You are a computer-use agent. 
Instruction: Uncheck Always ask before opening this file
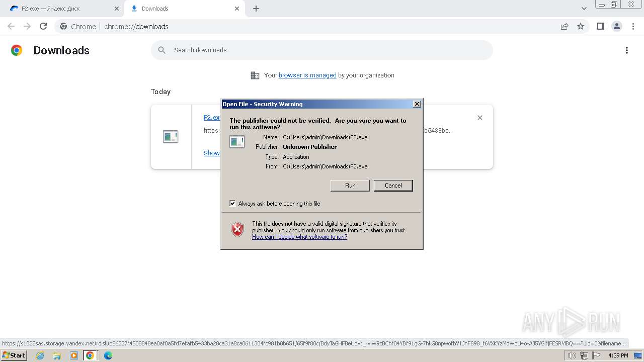232,203
